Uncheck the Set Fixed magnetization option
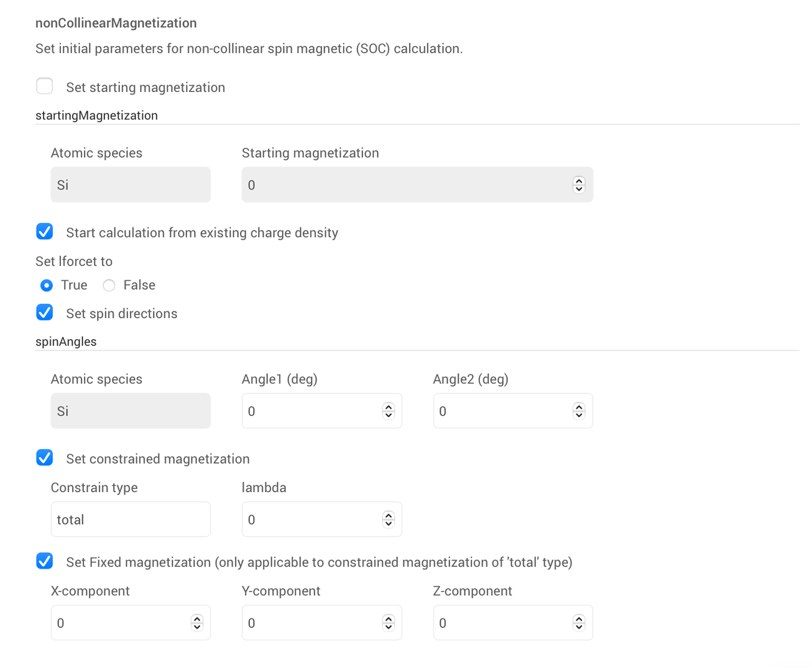Viewport: 812px width, 668px height. coord(45,561)
